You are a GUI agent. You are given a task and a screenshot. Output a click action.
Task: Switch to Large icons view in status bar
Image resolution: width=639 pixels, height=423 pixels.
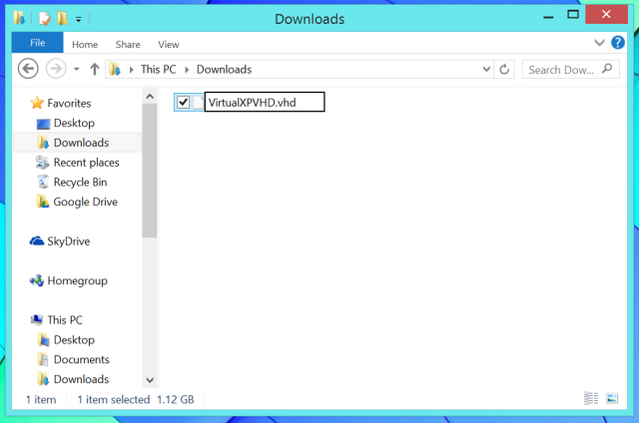tap(612, 398)
